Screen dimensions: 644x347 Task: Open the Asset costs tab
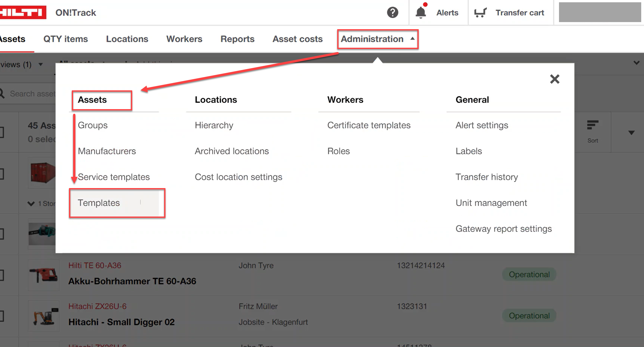297,39
